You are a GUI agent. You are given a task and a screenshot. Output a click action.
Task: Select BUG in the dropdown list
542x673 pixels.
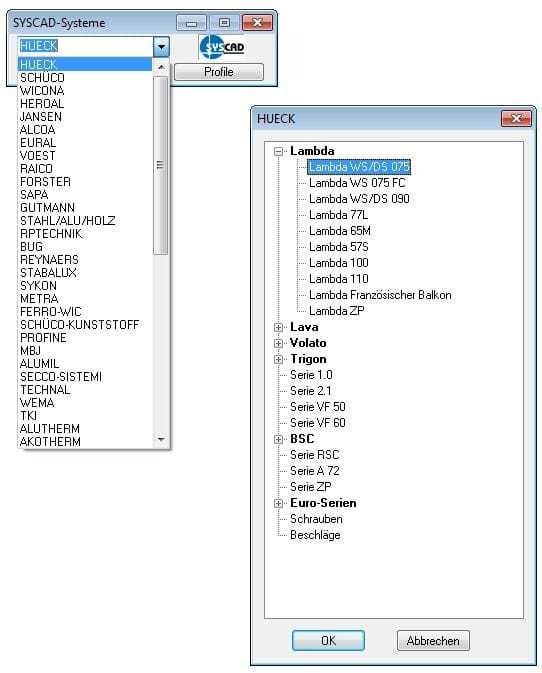[31, 246]
